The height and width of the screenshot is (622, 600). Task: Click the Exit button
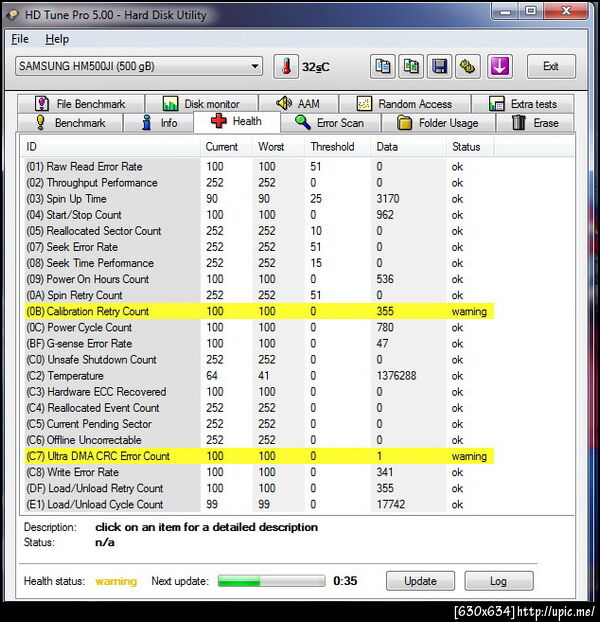pyautogui.click(x=551, y=67)
